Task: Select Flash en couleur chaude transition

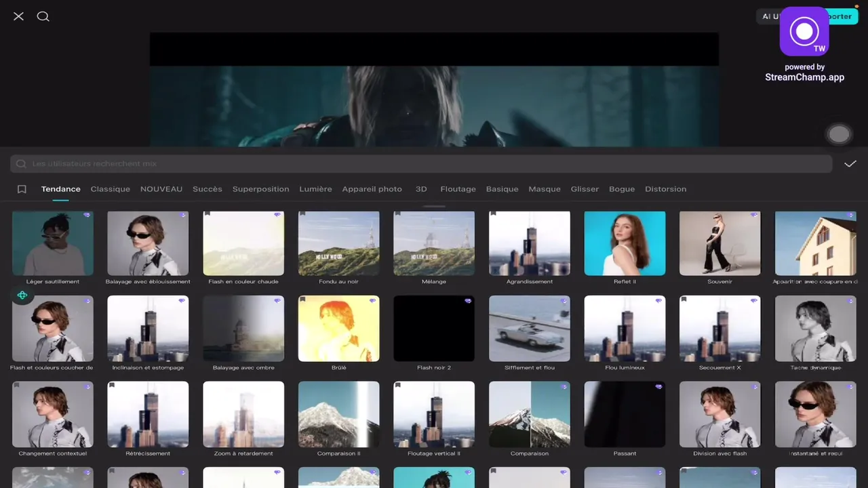Action: [243, 243]
